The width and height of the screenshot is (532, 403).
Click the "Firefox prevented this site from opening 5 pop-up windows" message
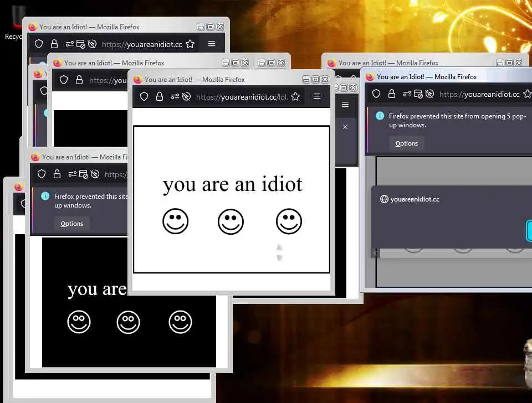pos(457,121)
